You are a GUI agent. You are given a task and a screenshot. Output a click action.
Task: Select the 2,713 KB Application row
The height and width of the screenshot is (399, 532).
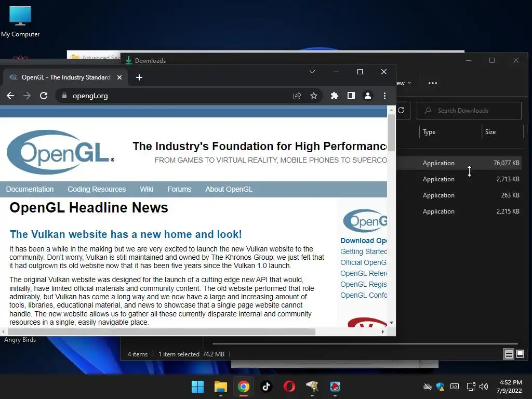point(459,179)
